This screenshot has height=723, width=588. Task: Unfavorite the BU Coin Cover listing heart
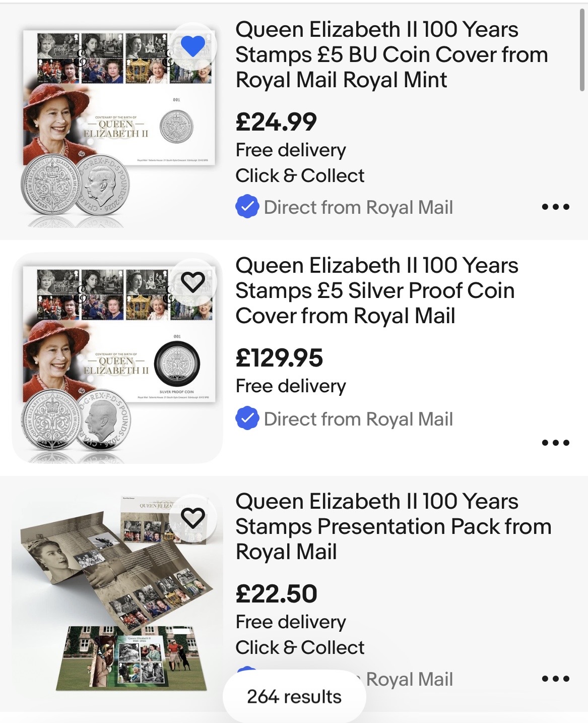tap(192, 46)
